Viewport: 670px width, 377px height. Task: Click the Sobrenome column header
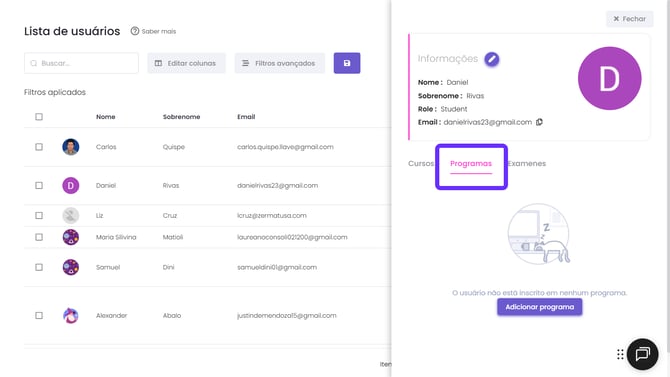coord(181,117)
